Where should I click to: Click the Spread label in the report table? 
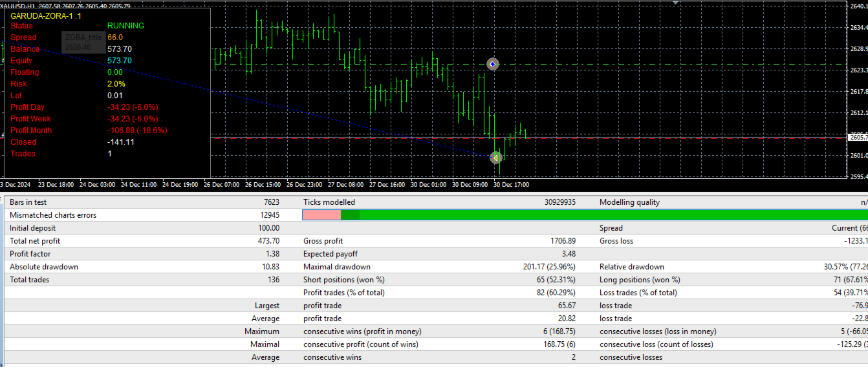pyautogui.click(x=611, y=228)
